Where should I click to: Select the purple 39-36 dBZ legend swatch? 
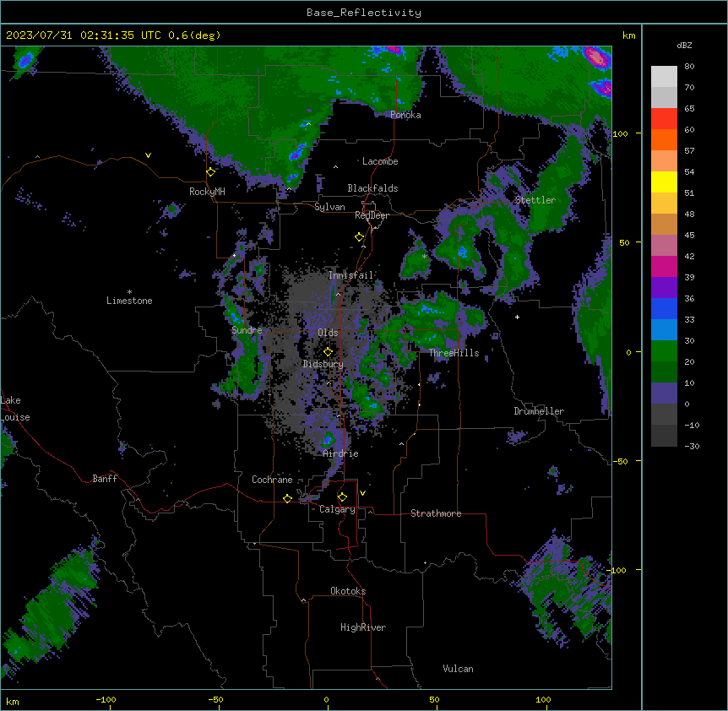pos(664,288)
